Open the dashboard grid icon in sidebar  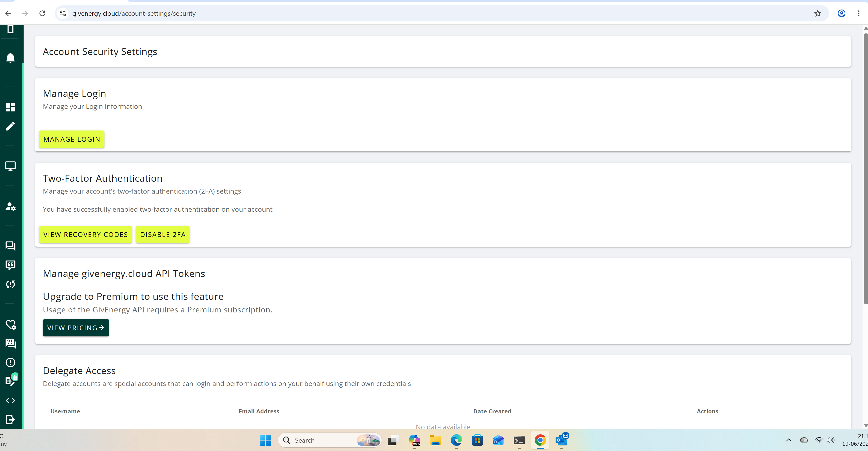(10, 107)
